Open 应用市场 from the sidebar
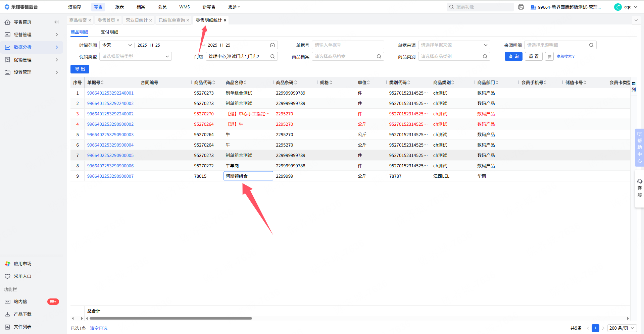The image size is (644, 334). point(22,264)
